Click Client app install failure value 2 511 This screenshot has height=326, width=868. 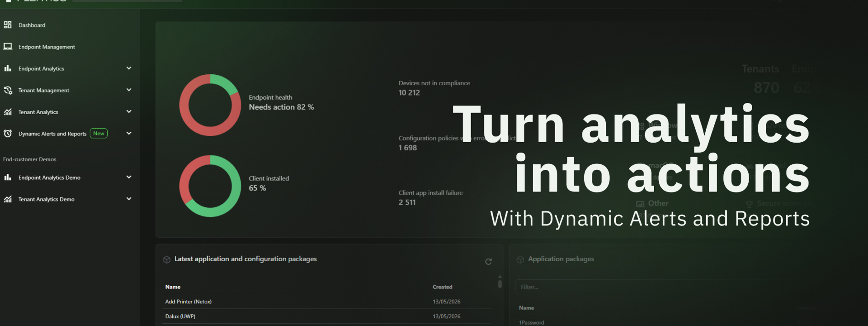(407, 203)
